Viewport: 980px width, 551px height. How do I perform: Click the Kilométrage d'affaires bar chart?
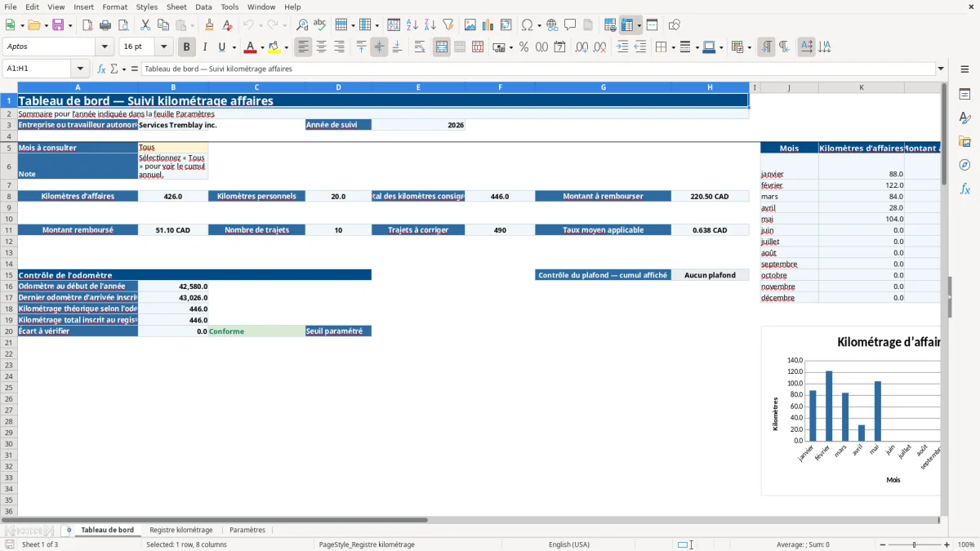click(850, 411)
